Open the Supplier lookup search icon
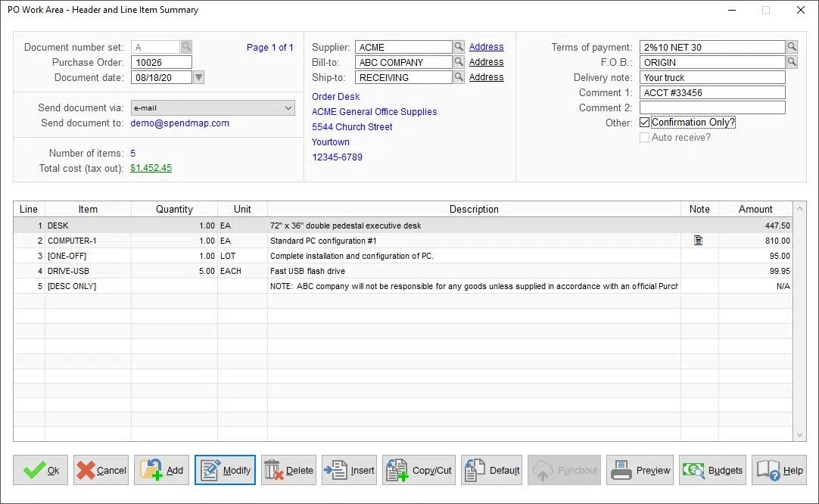This screenshot has width=819, height=504. point(458,46)
